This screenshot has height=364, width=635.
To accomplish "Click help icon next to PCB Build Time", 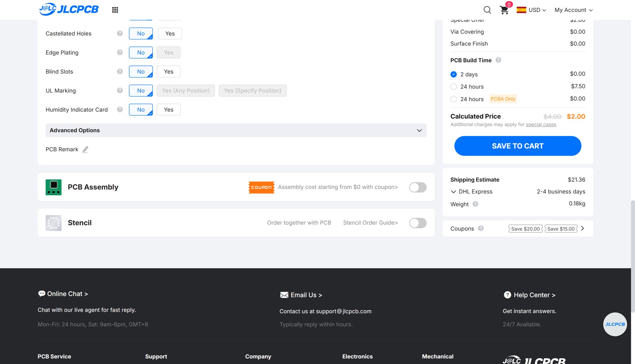I will point(498,60).
